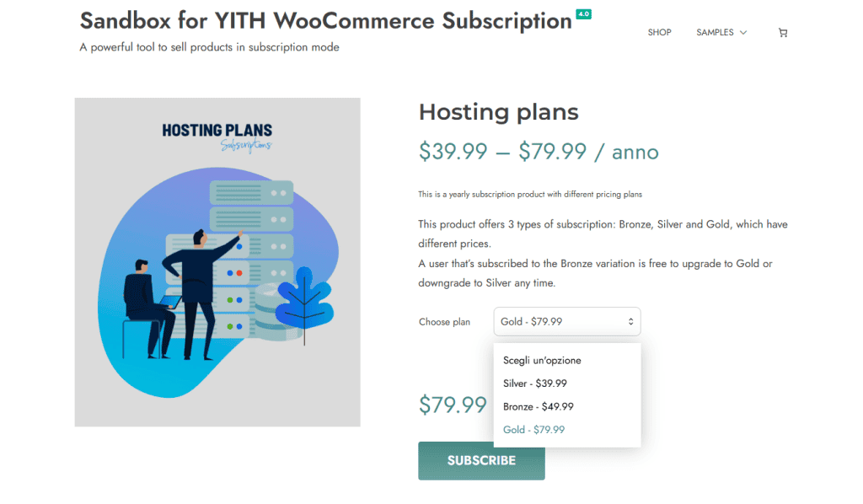Open the Choose plan combo box
The image size is (863, 504).
click(566, 321)
